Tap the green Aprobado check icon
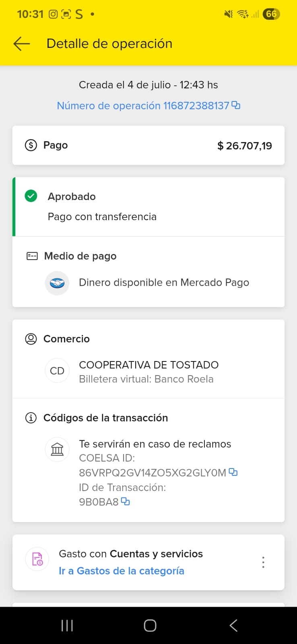The height and width of the screenshot is (644, 297). (31, 196)
